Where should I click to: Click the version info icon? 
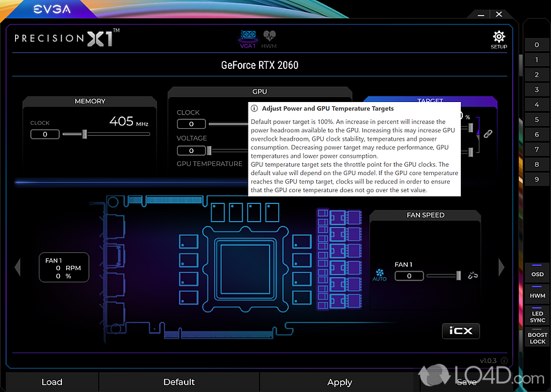504,361
